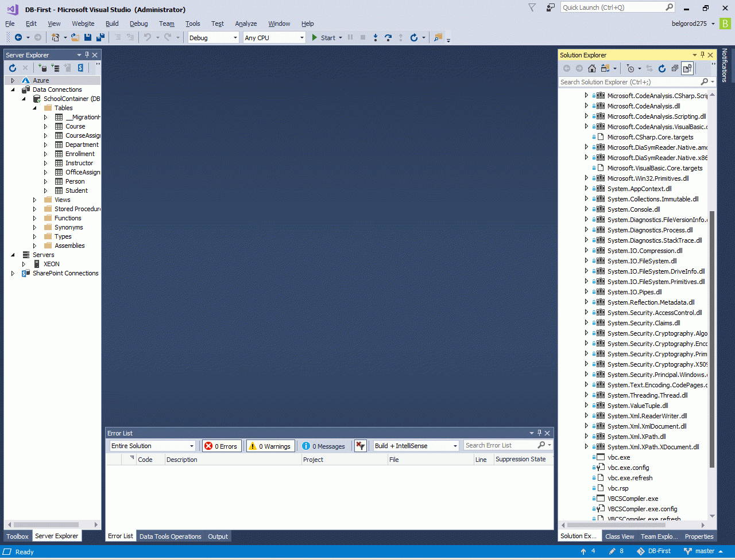Click the Refresh icon in Solution Explorer
Screen dimensions: 735x560
662,68
